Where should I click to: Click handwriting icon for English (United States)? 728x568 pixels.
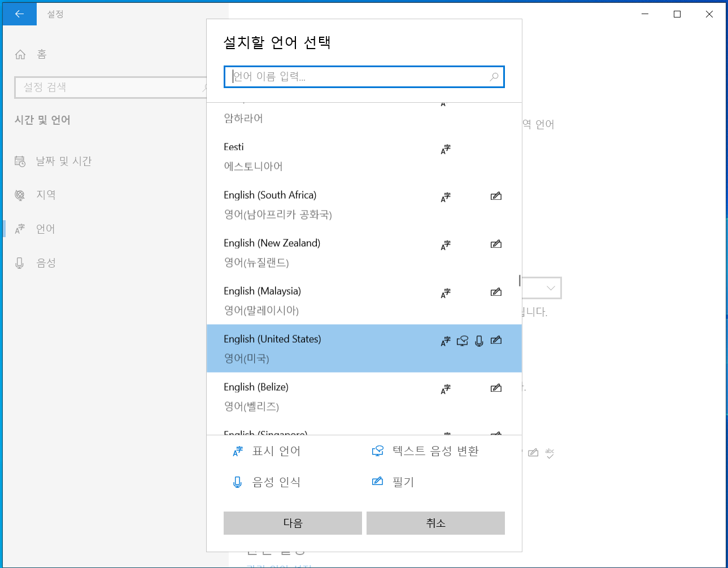496,340
